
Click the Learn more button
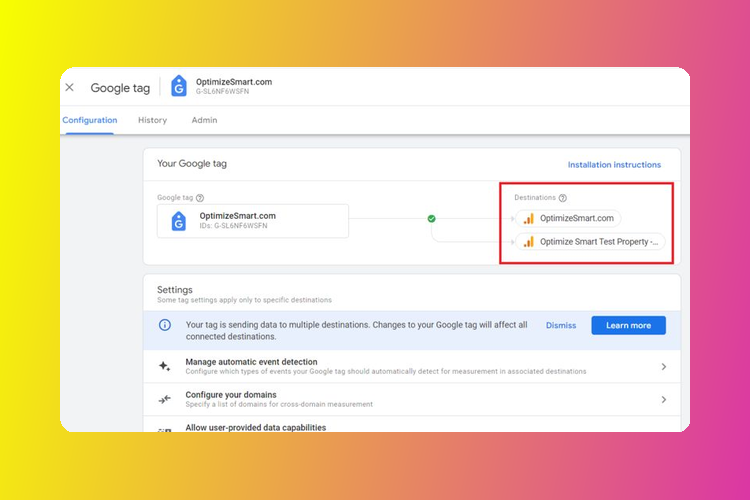pyautogui.click(x=628, y=325)
